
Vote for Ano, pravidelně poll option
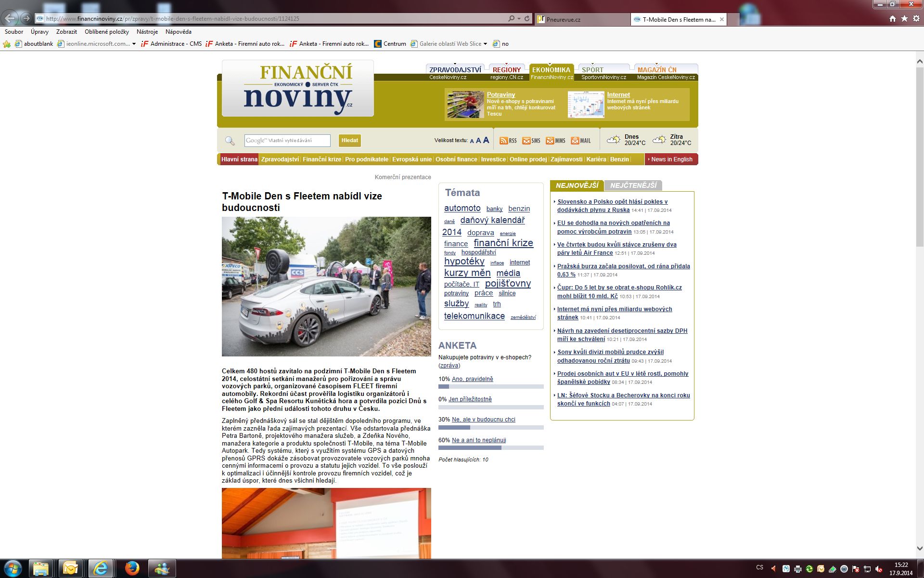[473, 379]
